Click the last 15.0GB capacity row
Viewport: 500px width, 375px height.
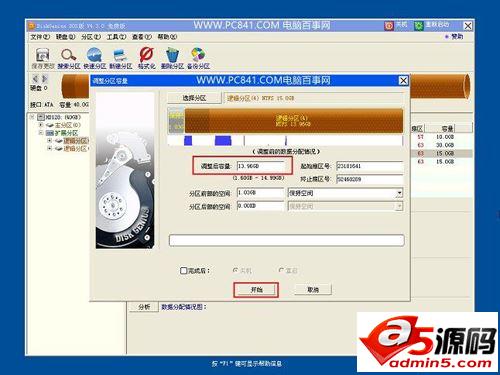(441, 162)
